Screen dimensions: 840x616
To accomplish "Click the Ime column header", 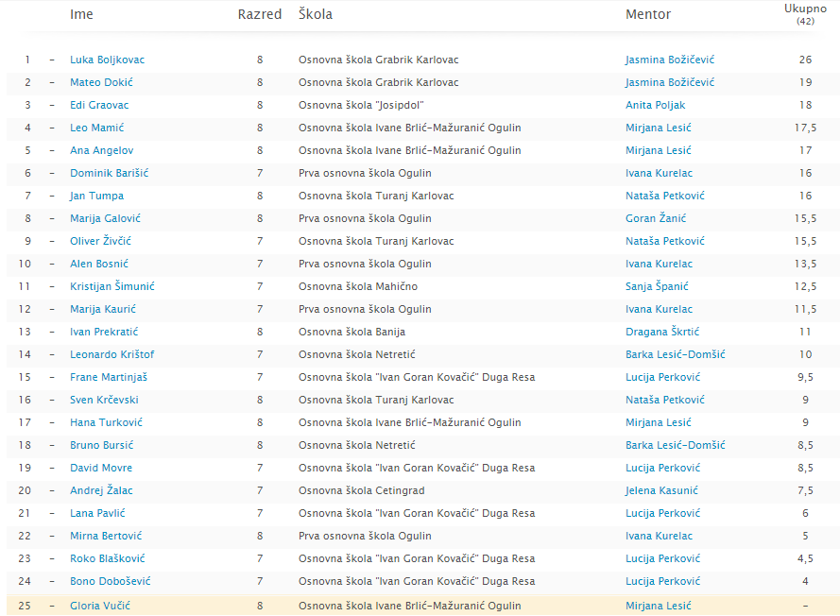I will (x=81, y=14).
